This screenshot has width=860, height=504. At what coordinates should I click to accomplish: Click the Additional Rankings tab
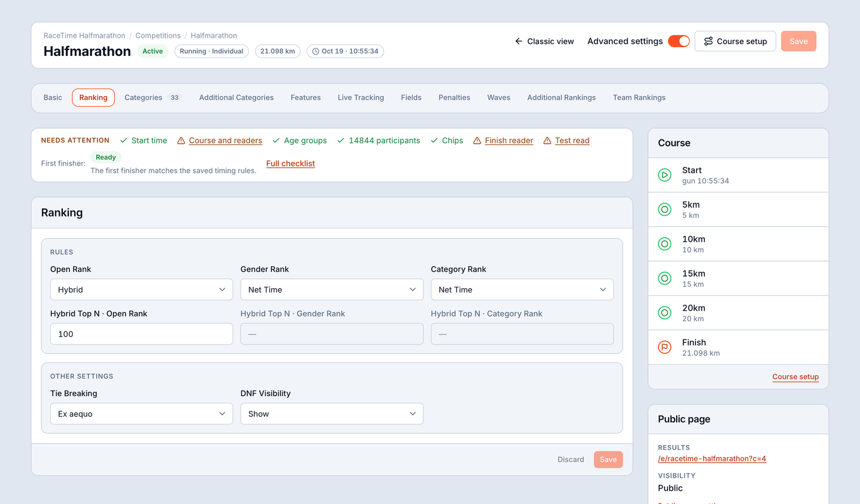tap(561, 98)
